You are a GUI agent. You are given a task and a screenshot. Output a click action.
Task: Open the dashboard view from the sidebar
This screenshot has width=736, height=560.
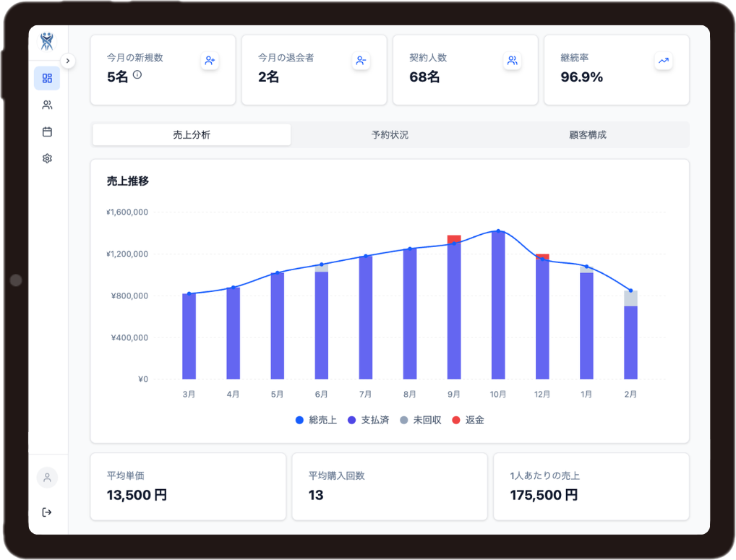click(x=47, y=77)
